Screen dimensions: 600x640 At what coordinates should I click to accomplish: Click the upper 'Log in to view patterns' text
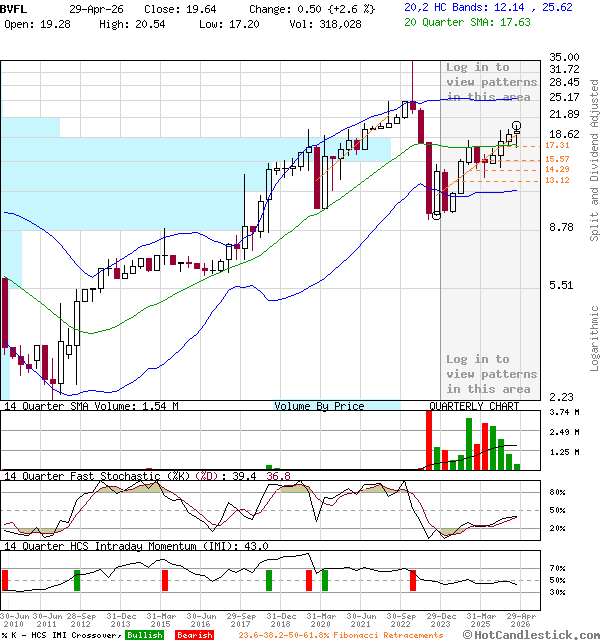click(x=491, y=82)
